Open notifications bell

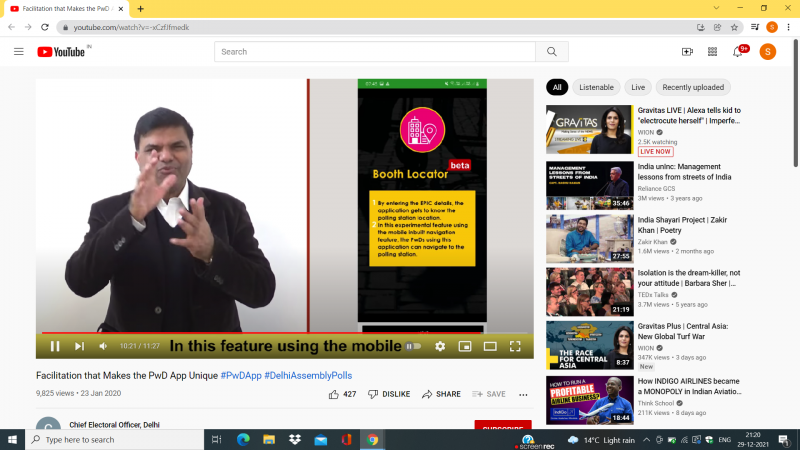[738, 52]
